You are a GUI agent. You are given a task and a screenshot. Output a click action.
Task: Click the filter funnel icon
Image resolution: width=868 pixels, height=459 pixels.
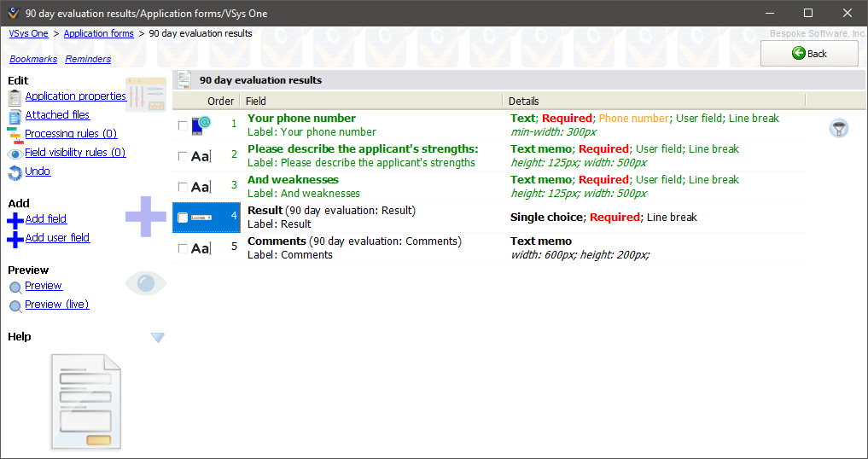click(x=839, y=128)
